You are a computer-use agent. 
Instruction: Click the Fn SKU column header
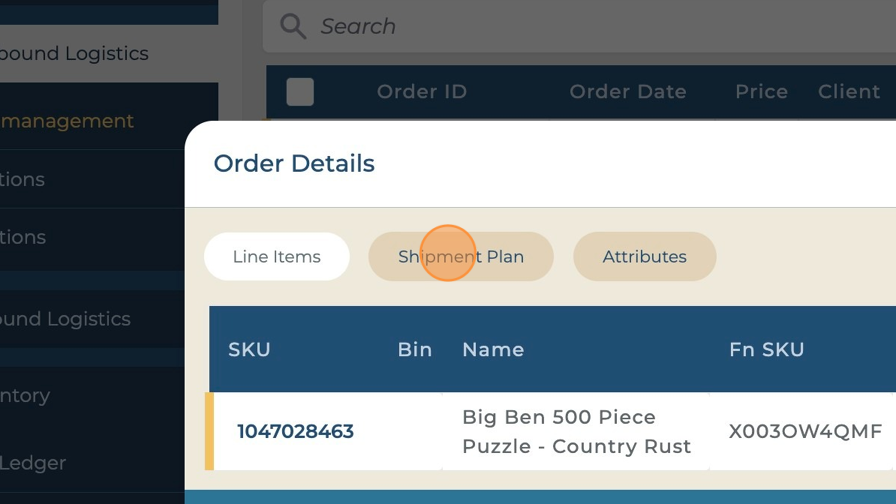(766, 349)
